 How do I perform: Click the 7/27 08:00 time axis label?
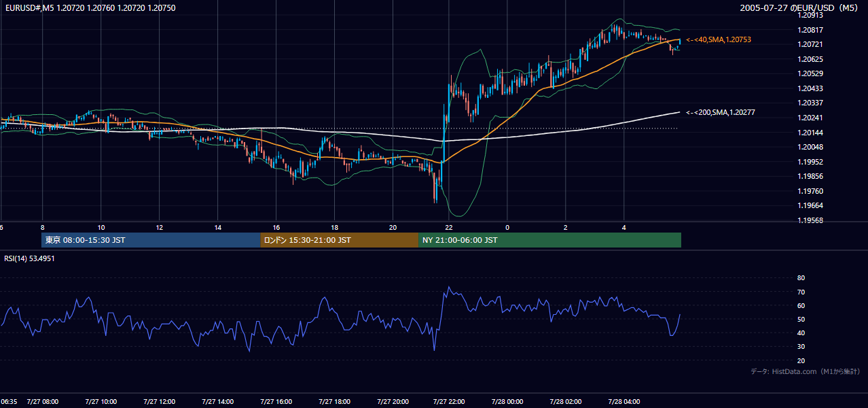coord(43,402)
